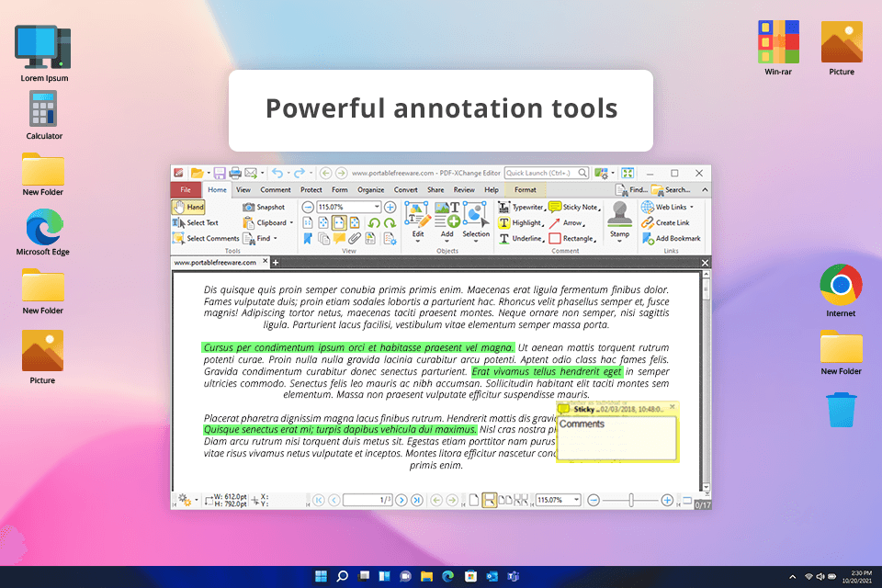This screenshot has width=882, height=588.
Task: Open the Convert ribbon tab
Action: point(405,190)
